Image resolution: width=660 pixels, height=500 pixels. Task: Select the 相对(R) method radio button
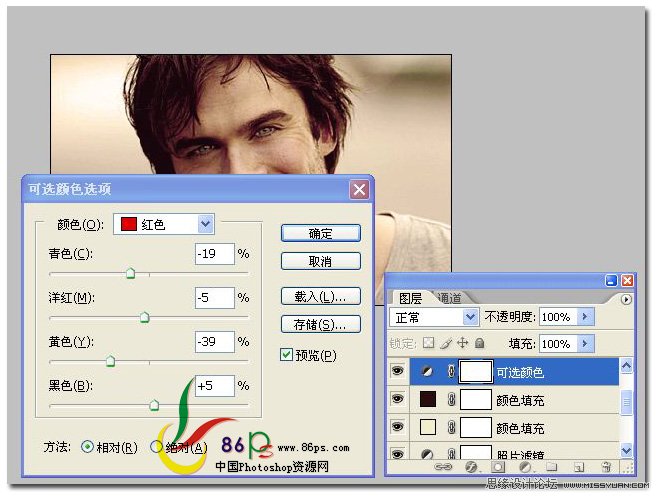coord(87,447)
